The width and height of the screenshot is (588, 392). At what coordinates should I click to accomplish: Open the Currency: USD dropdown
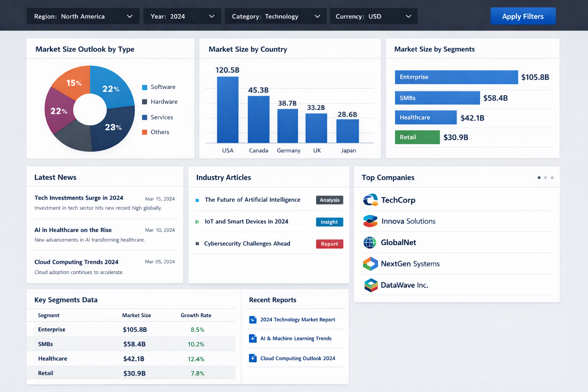point(373,16)
